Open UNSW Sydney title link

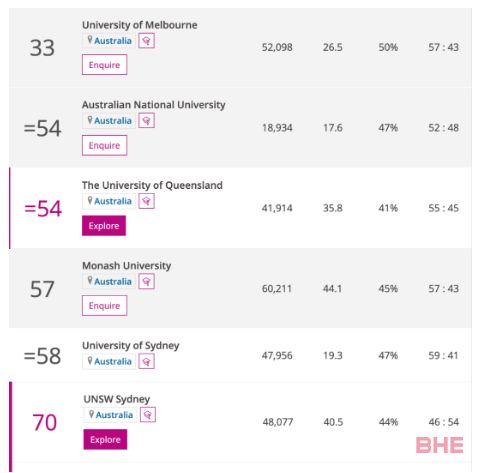pyautogui.click(x=117, y=399)
